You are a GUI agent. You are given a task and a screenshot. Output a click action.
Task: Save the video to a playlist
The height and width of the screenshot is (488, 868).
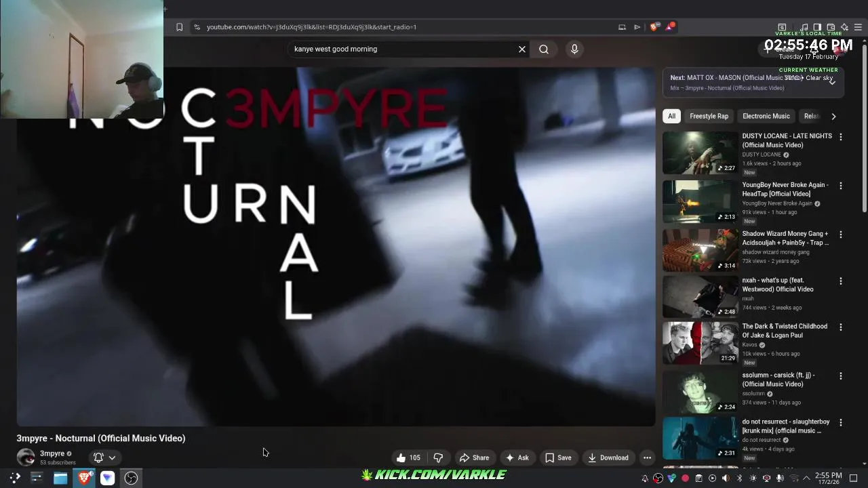[x=558, y=457]
